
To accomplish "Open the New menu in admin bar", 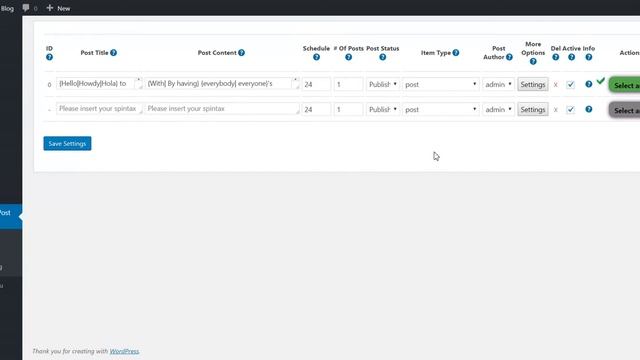I will tap(58, 8).
